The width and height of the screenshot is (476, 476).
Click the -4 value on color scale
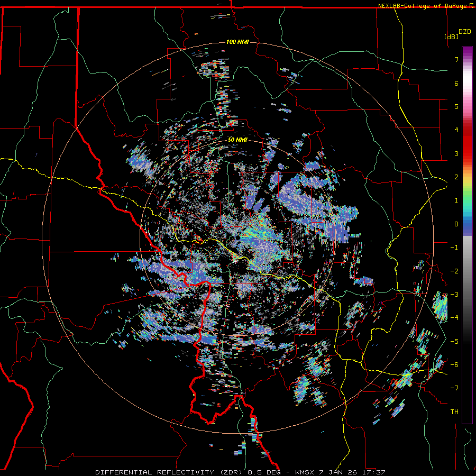pyautogui.click(x=454, y=318)
